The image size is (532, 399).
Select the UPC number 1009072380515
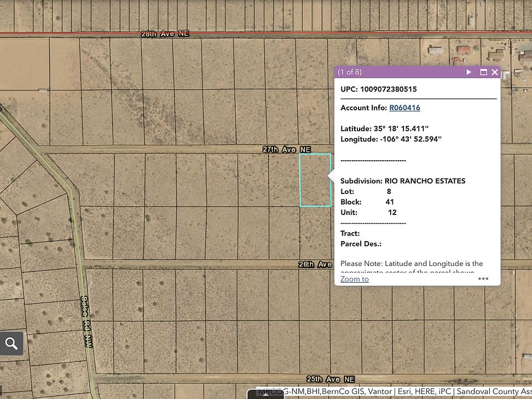[x=388, y=89]
